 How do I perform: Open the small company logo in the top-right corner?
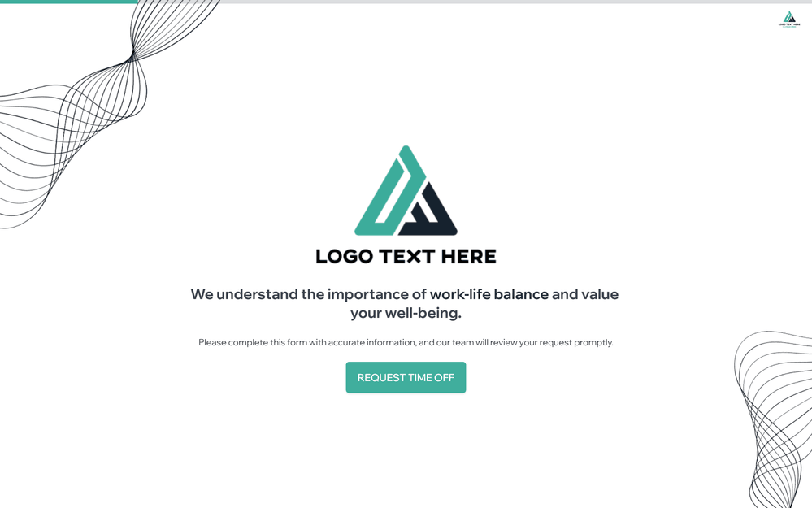[788, 20]
